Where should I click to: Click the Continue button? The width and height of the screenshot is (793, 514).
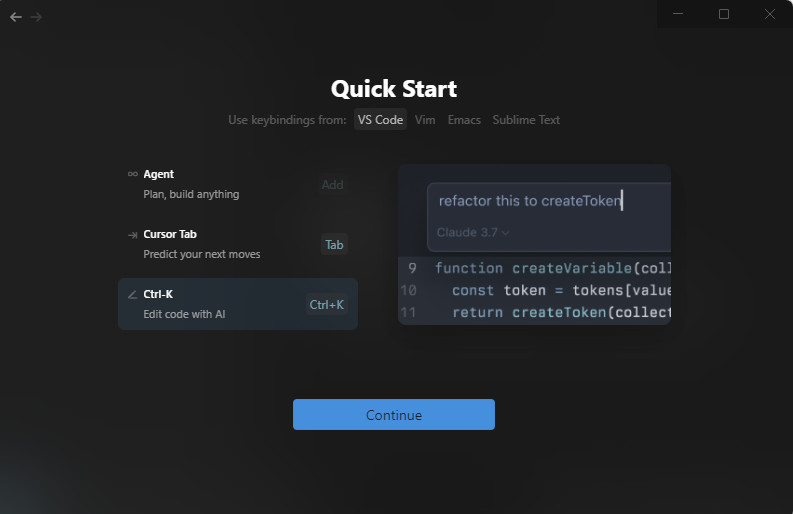(x=394, y=415)
